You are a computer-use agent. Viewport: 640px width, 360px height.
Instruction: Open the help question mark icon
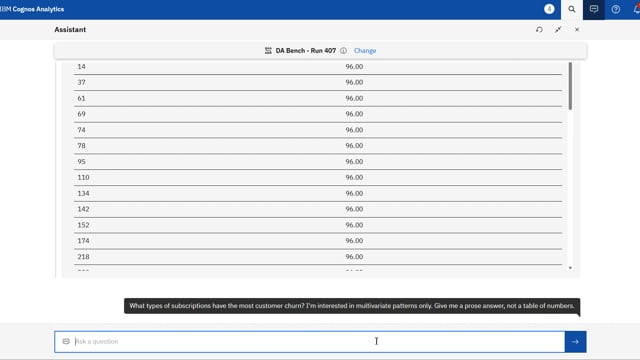click(x=616, y=9)
